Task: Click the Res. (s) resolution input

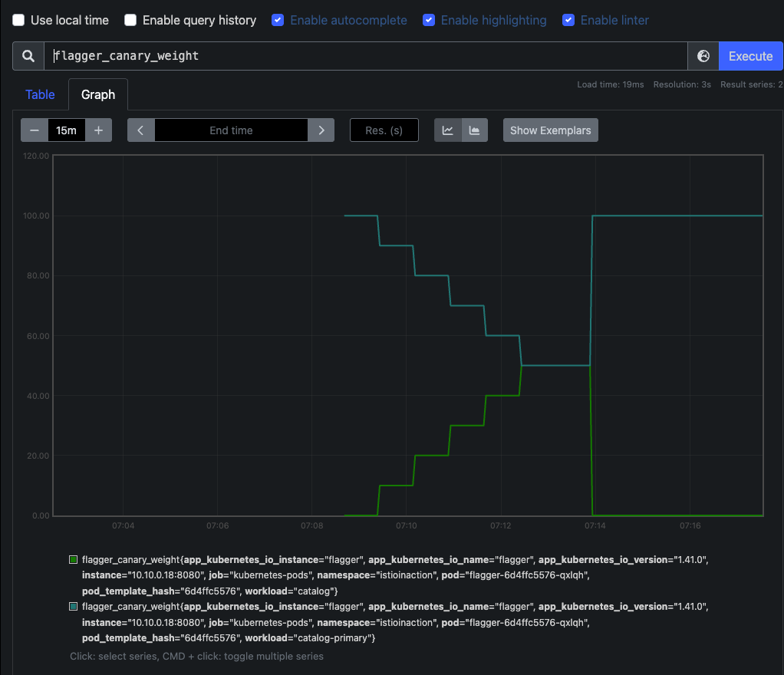Action: coord(384,130)
